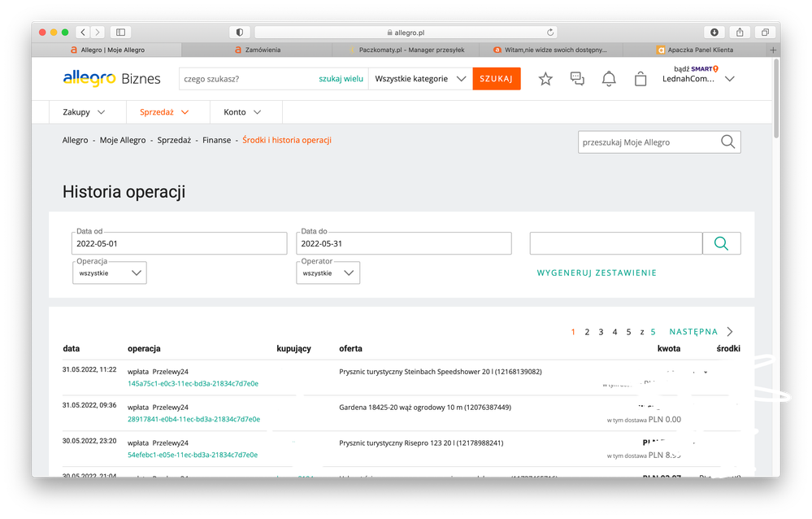Click the kwota column header
Screen dimensions: 812x519
(x=669, y=348)
